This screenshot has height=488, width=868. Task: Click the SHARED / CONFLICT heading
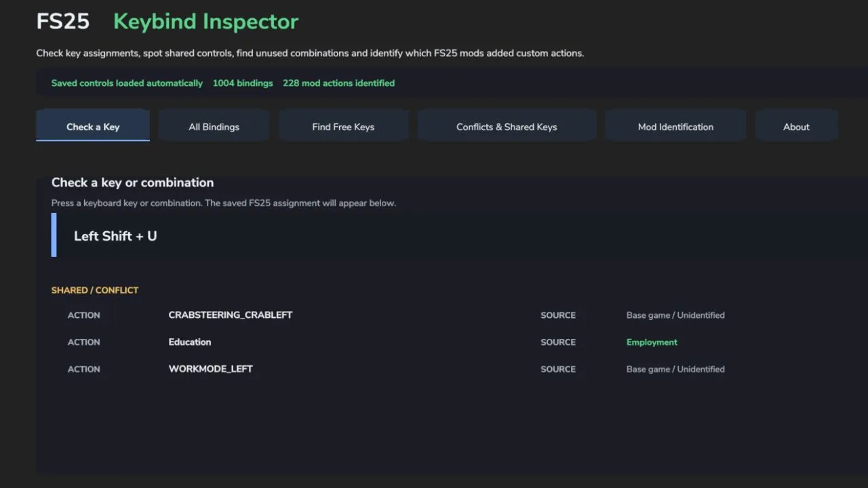(x=95, y=290)
